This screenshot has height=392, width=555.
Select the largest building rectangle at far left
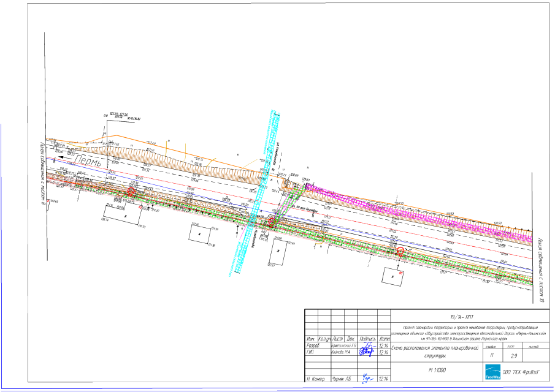(123, 215)
